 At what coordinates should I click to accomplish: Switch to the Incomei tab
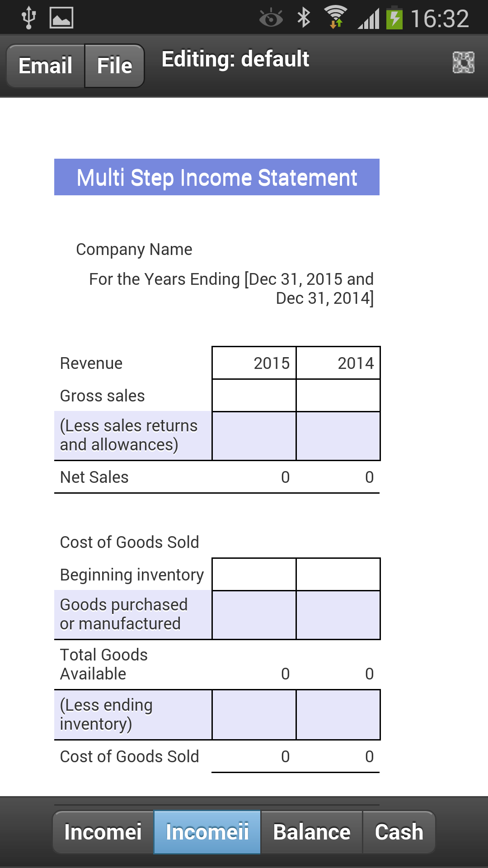pos(103,832)
